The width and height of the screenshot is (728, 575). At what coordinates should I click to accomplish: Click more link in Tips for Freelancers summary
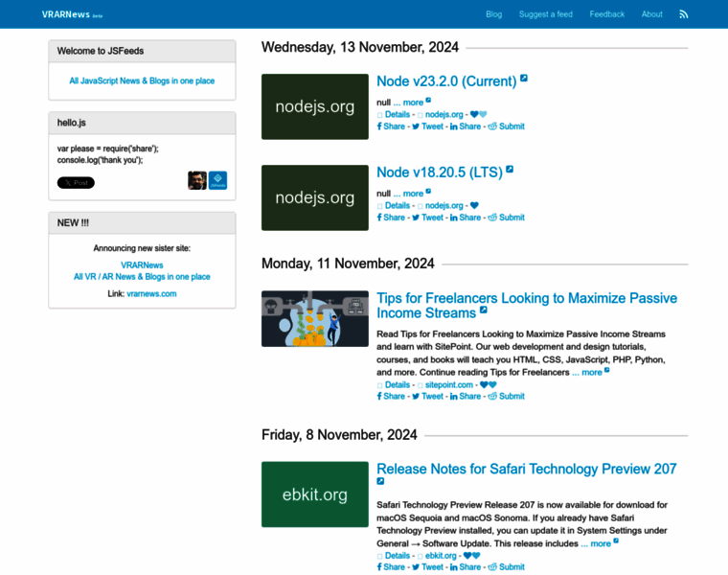591,372
